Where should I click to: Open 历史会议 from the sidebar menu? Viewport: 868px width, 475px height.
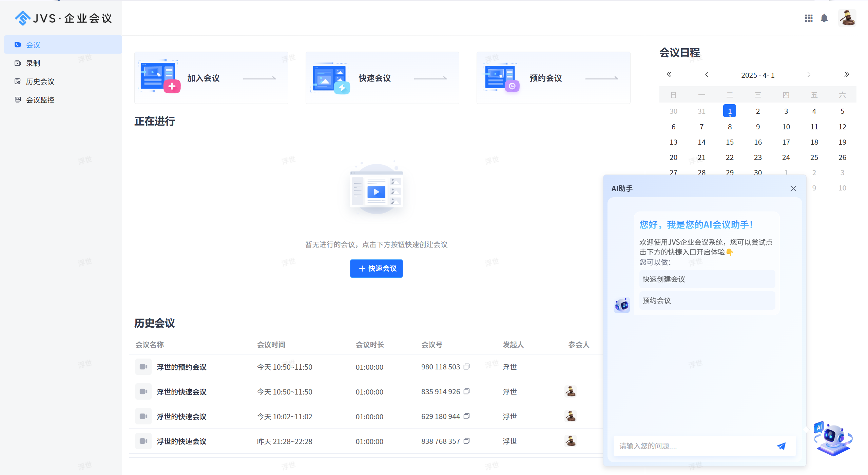pos(40,81)
